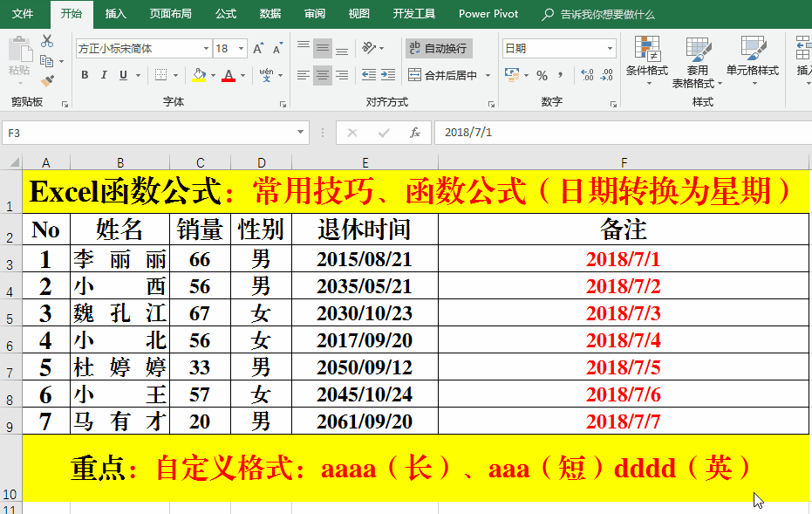The height and width of the screenshot is (514, 812).
Task: Click the Increase Decimal icon
Action: point(587,76)
